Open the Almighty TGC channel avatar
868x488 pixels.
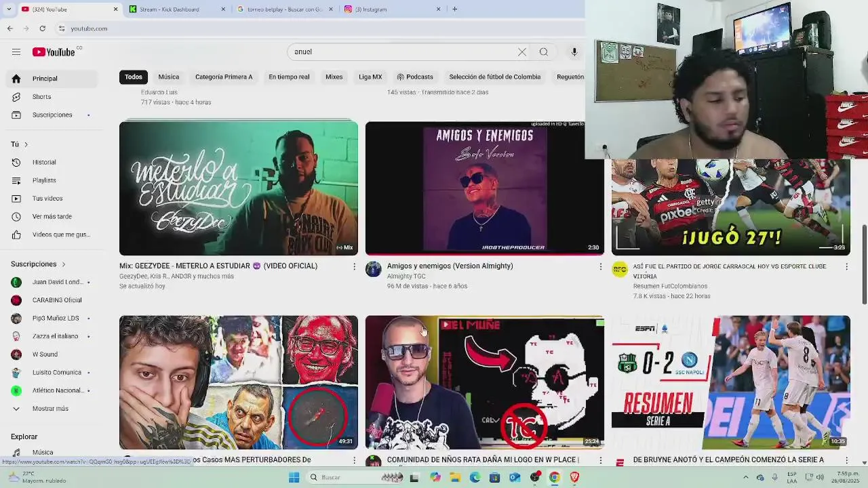[374, 270]
